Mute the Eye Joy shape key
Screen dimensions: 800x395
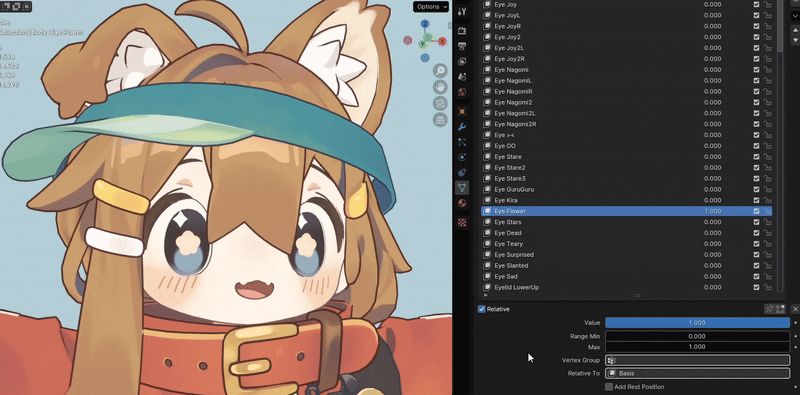tap(756, 4)
